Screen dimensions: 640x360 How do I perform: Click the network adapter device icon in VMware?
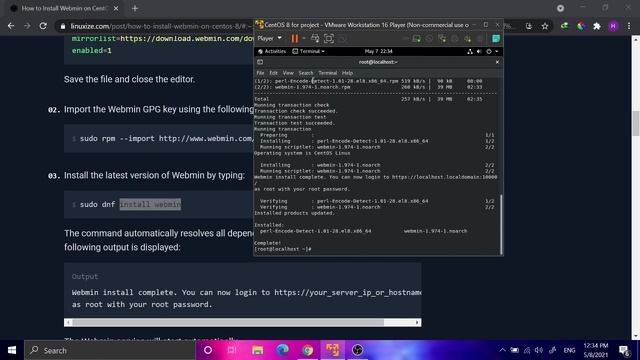pos(442,38)
